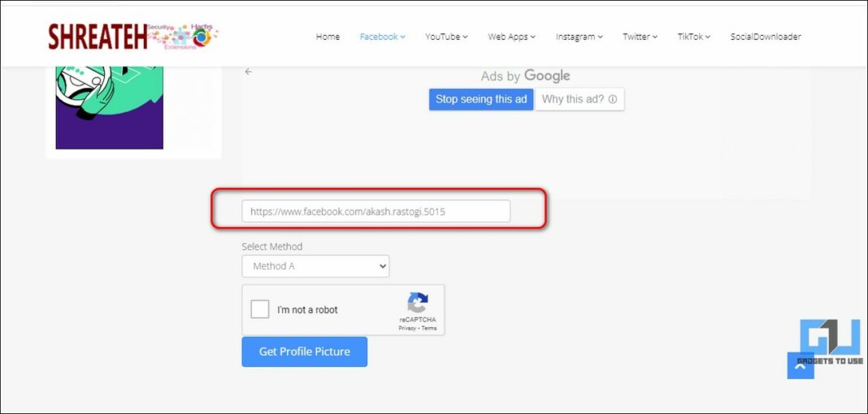The width and height of the screenshot is (868, 414).
Task: Open the Instagram navigation menu
Action: click(x=579, y=37)
